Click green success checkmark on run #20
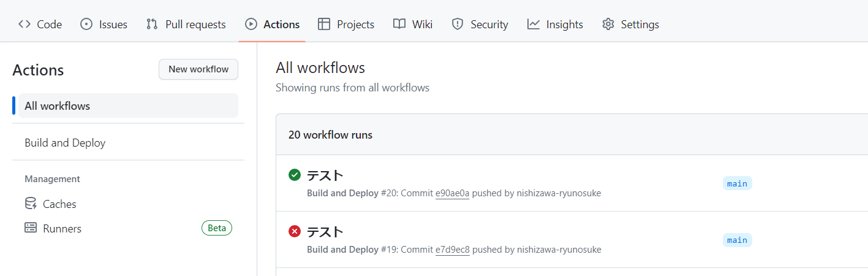 tap(295, 175)
